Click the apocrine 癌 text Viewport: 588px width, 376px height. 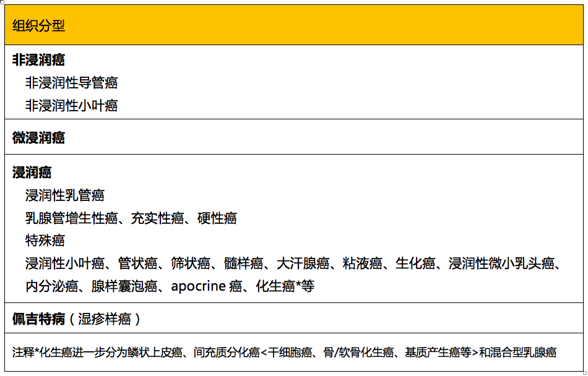click(x=206, y=287)
